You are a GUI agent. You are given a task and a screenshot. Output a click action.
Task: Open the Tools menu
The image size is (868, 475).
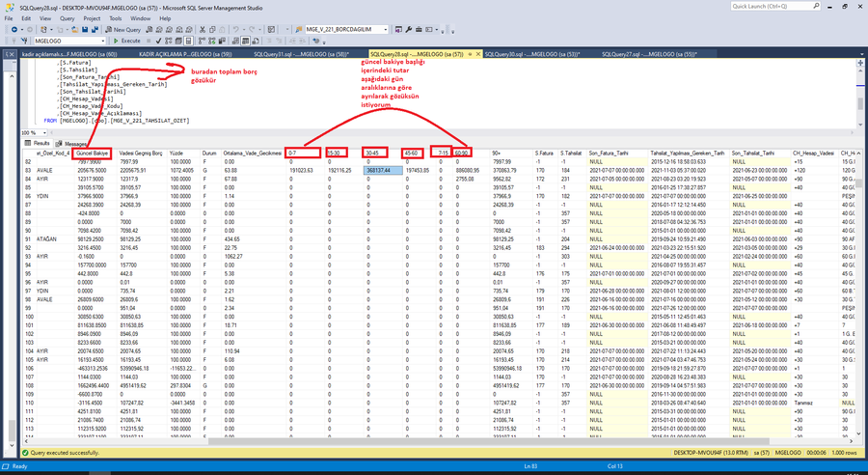click(x=116, y=18)
